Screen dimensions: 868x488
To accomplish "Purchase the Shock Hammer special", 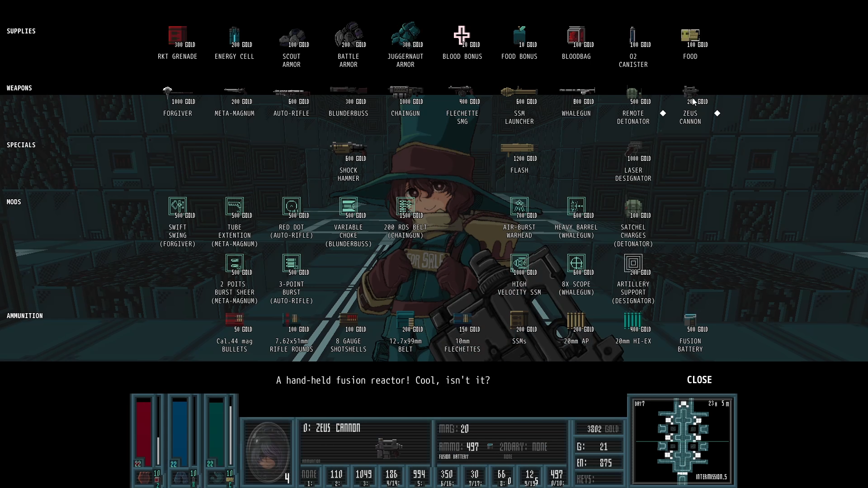I will (x=348, y=148).
